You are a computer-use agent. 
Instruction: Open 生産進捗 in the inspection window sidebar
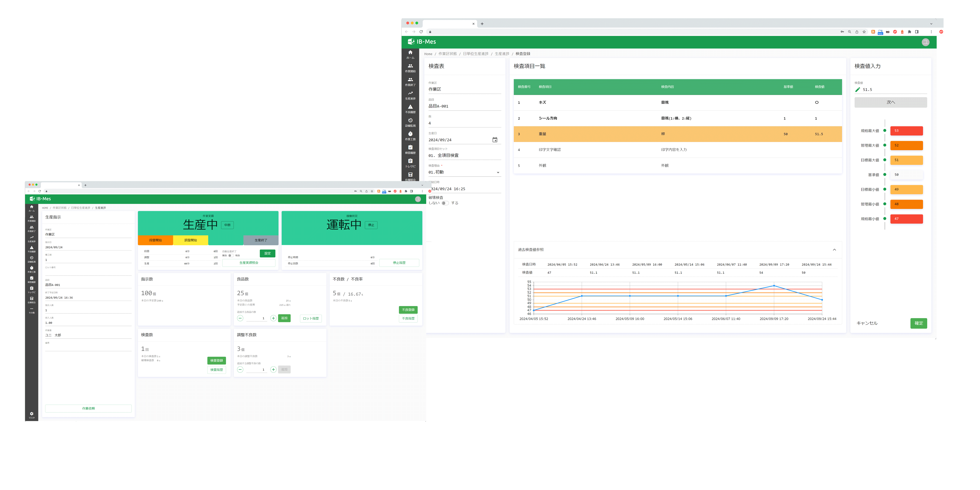coord(410,95)
